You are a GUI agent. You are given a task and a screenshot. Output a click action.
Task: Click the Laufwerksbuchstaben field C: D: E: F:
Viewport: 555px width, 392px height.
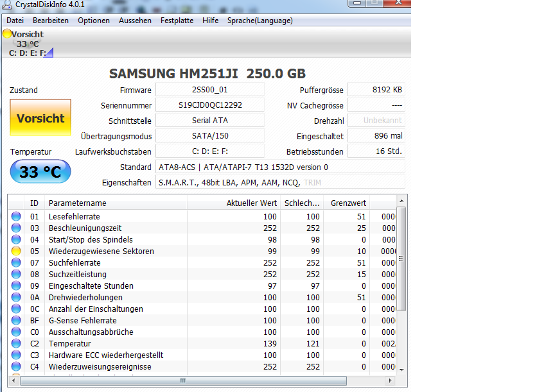pyautogui.click(x=210, y=151)
